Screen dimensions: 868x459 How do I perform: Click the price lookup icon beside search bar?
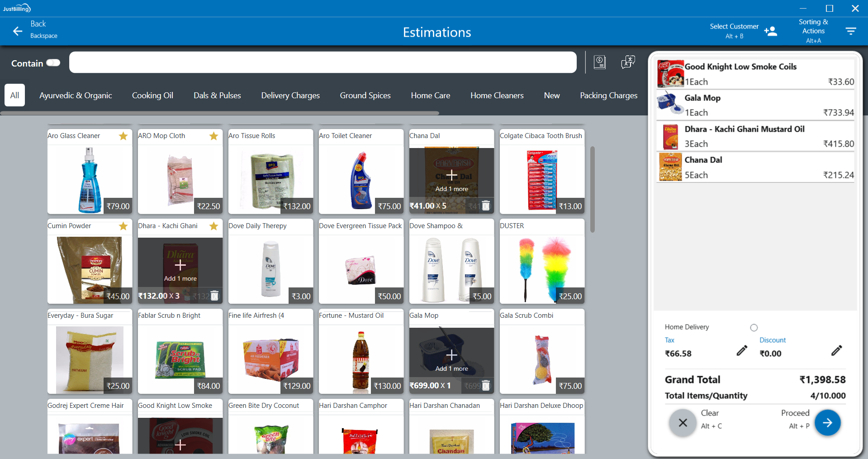pos(600,62)
